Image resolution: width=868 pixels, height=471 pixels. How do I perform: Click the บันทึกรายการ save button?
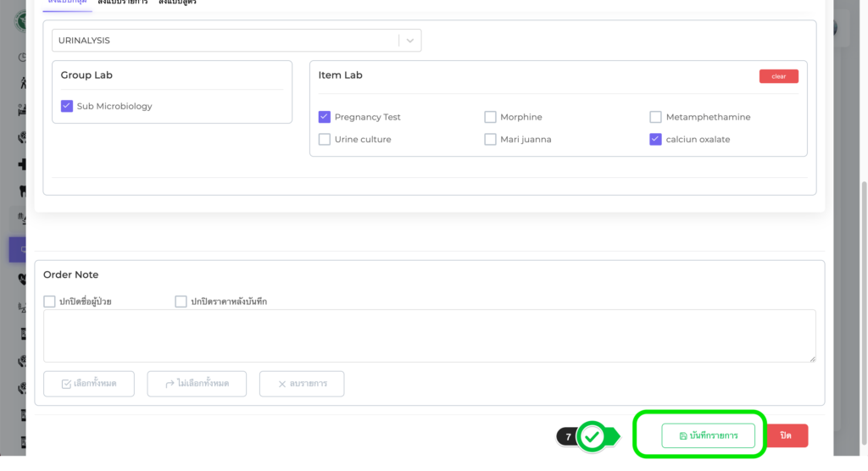(708, 435)
